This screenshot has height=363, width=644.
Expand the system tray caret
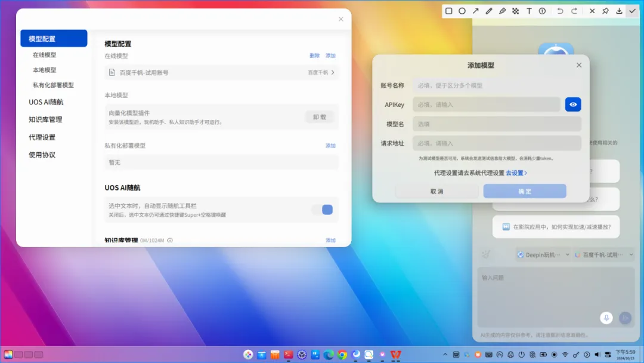click(x=445, y=355)
